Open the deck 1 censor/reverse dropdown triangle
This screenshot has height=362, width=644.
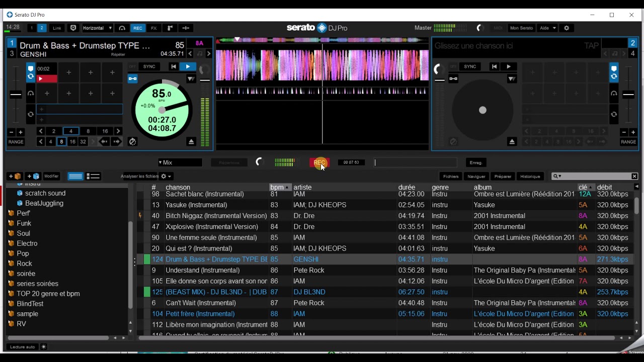pos(191,78)
